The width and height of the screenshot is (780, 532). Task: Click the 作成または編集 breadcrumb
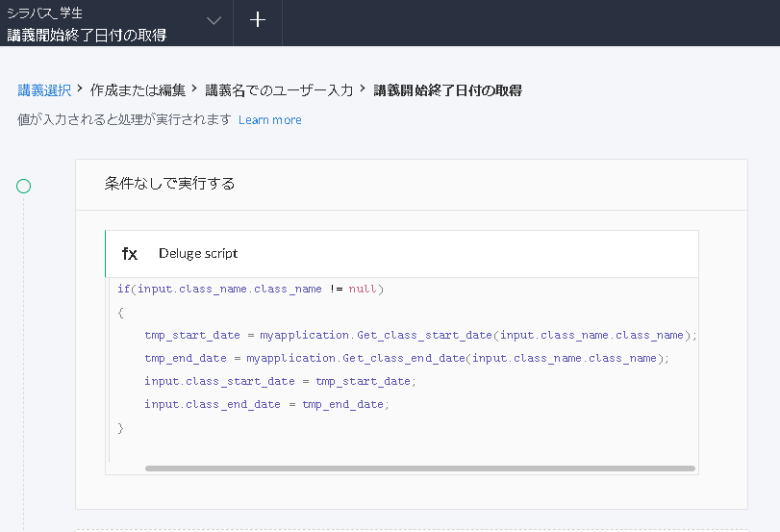(x=138, y=90)
